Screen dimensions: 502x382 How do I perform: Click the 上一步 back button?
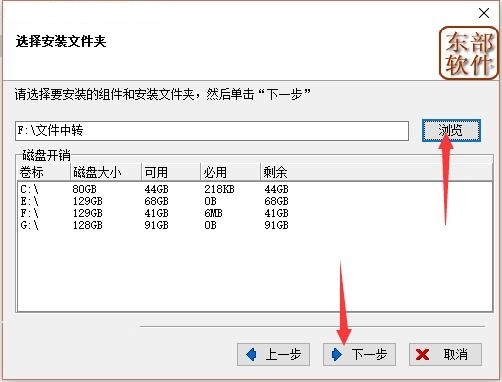(x=273, y=354)
